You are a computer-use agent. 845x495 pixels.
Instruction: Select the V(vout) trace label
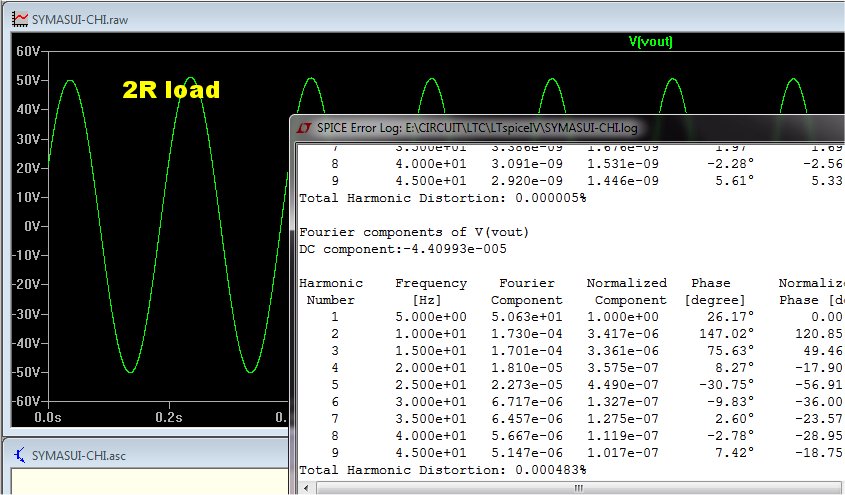(650, 41)
